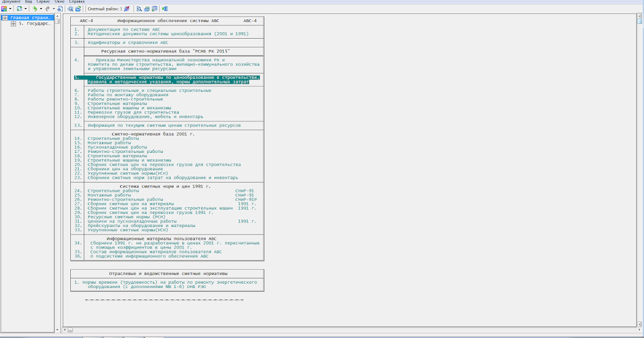Open item 22 Укрупненные сметные нормы(УСН)
644x338 pixels.
[x=128, y=173]
